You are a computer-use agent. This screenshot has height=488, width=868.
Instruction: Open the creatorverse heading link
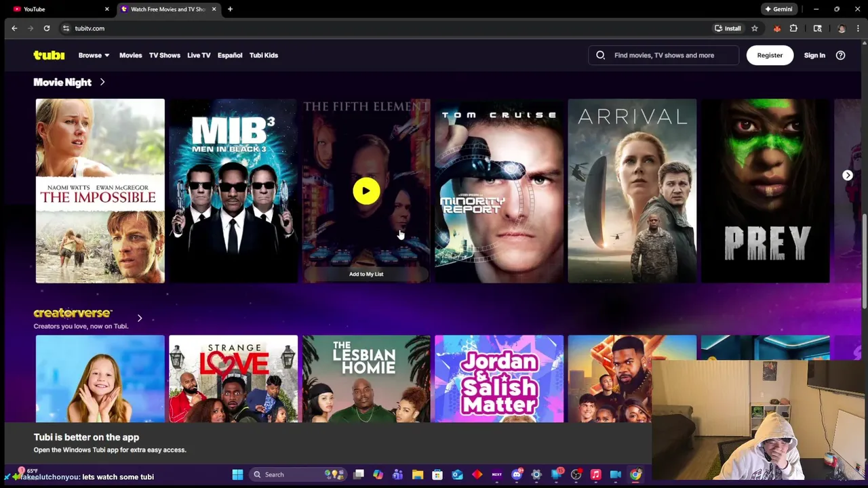click(73, 312)
